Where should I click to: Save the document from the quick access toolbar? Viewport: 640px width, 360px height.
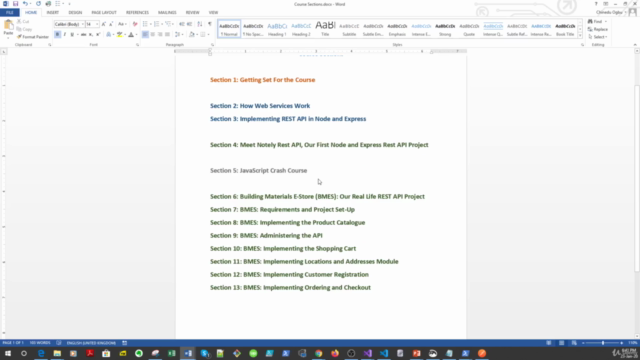[16, 4]
